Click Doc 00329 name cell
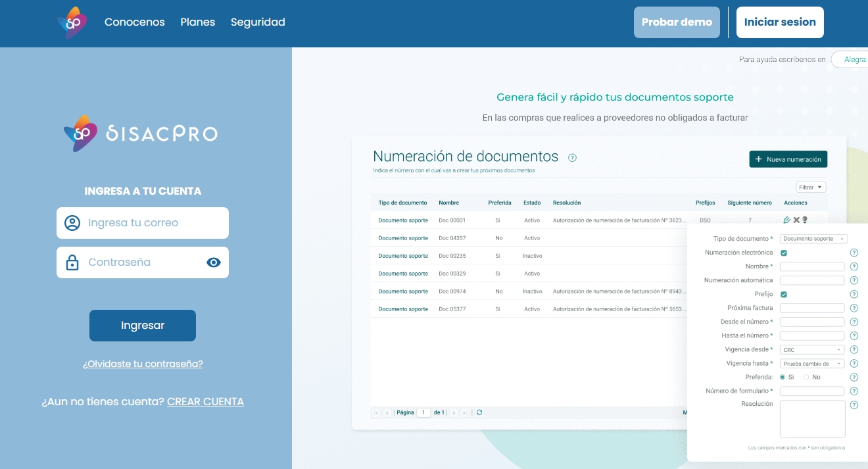The height and width of the screenshot is (469, 868). pos(452,274)
